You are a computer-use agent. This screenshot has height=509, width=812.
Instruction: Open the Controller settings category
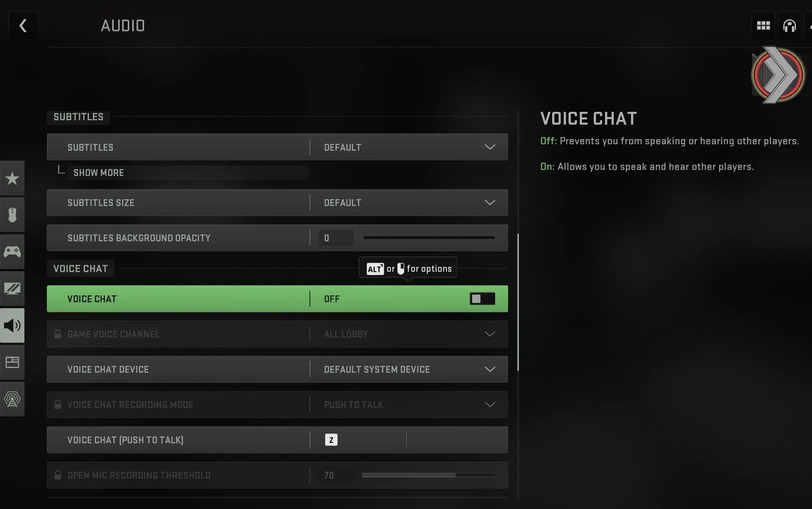12,252
